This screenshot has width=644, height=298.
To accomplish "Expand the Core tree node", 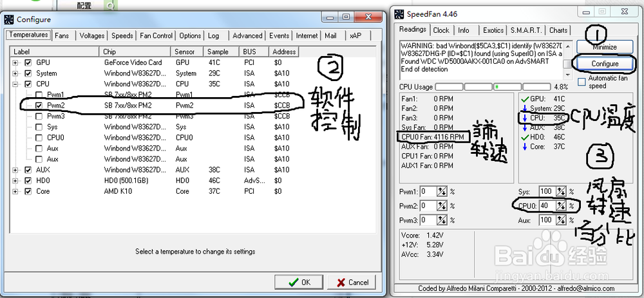I will [x=15, y=191].
